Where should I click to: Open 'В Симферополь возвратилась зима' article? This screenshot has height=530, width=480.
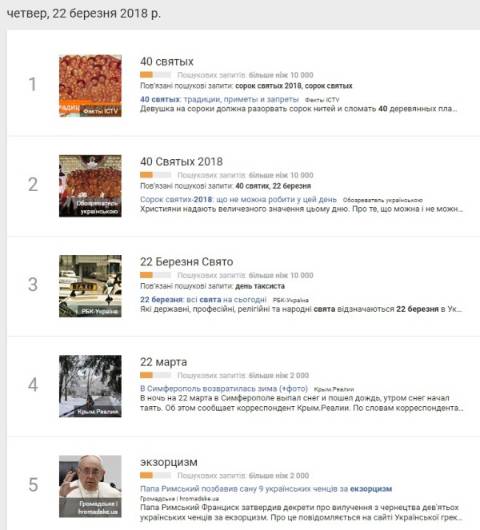(x=224, y=388)
